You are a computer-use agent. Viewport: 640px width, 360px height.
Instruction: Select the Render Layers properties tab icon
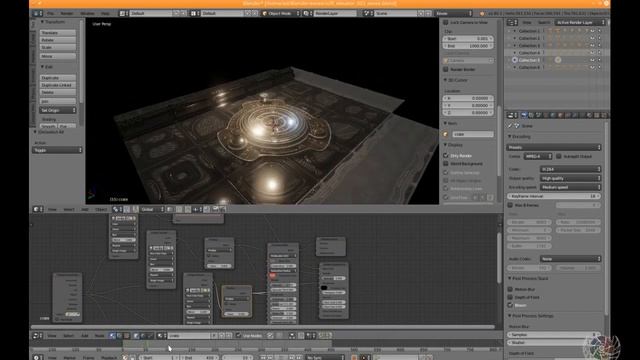coord(531,116)
